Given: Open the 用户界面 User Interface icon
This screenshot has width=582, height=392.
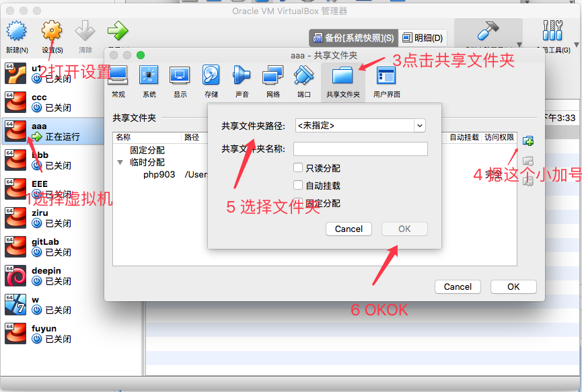Looking at the screenshot, I should pyautogui.click(x=386, y=76).
